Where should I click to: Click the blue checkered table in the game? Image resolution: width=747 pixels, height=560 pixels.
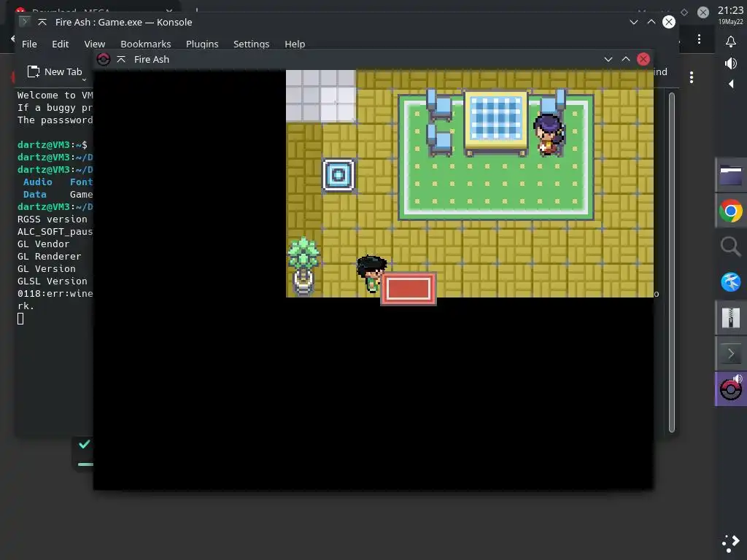[496, 122]
